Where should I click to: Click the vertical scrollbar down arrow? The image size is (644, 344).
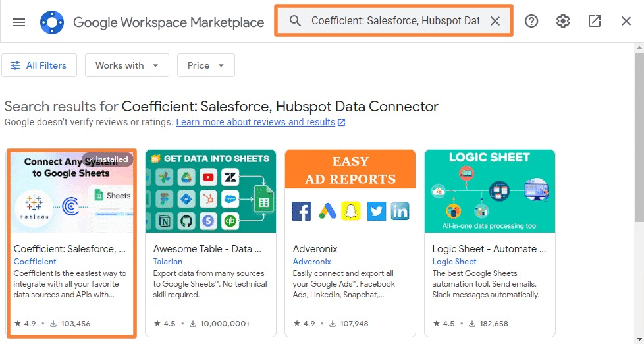point(639,339)
